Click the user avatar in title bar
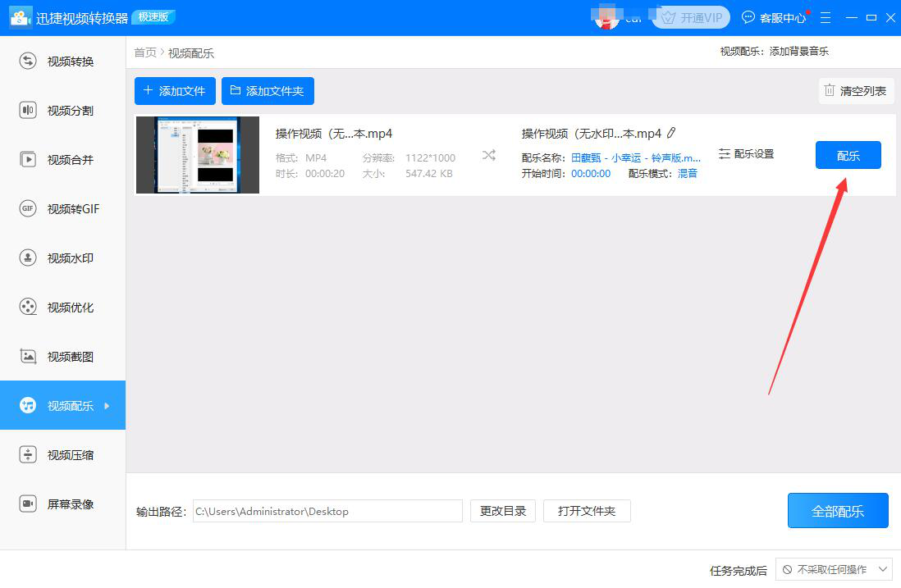 tap(606, 17)
